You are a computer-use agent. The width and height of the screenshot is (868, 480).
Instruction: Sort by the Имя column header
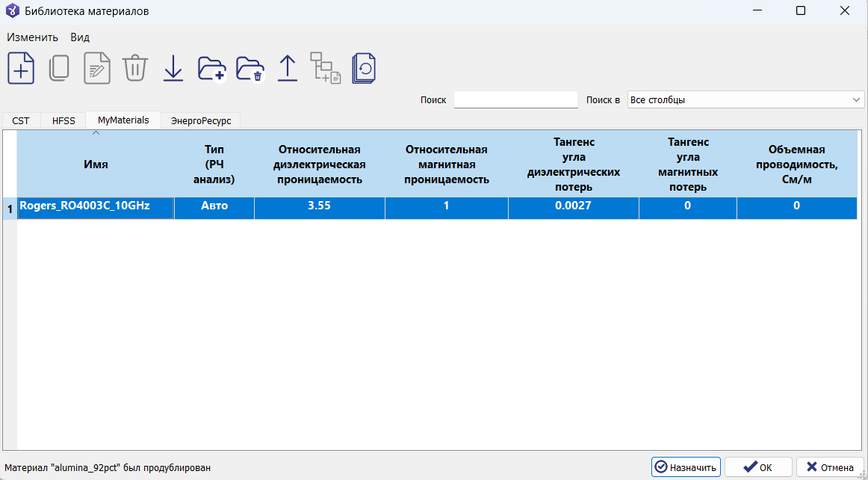tap(96, 164)
